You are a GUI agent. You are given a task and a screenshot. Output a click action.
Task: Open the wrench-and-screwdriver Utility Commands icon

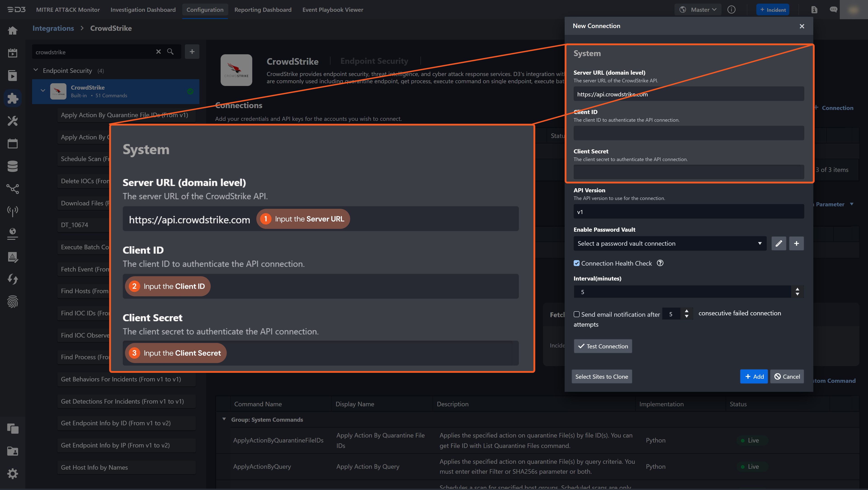pyautogui.click(x=12, y=121)
